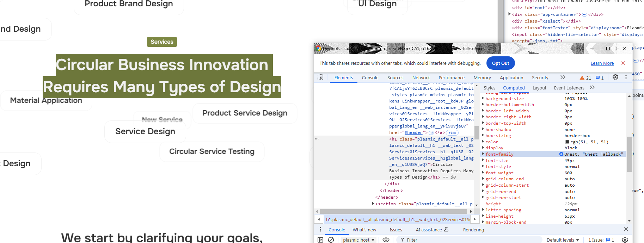Open the Default levels dropdown
This screenshot has height=243, width=644.
click(x=563, y=240)
